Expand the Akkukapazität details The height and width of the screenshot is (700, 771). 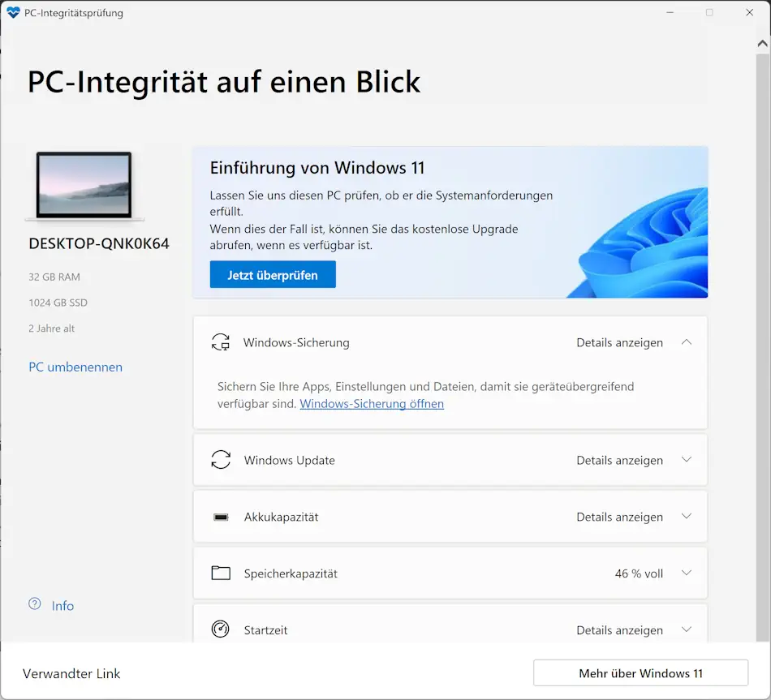click(x=686, y=517)
